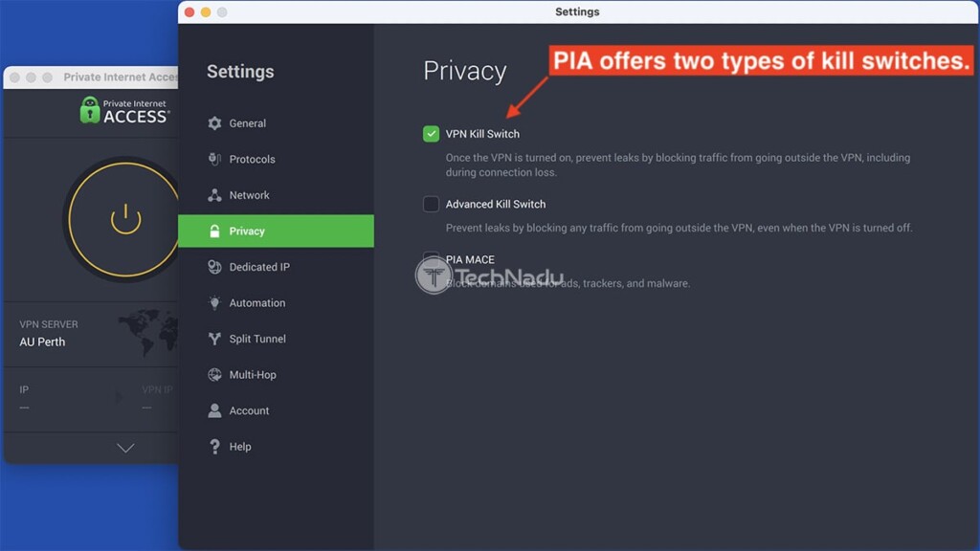Click the Settings window title bar text

pos(577,11)
